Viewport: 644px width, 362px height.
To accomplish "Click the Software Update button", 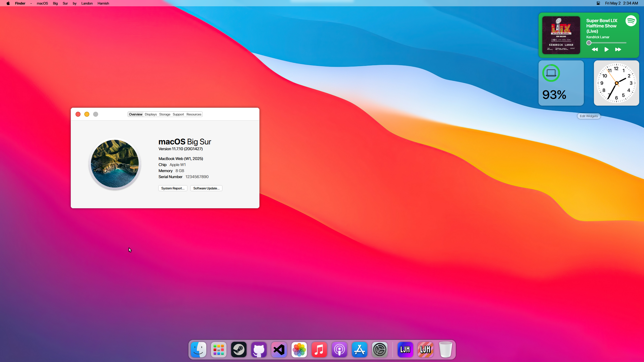I will 206,188.
